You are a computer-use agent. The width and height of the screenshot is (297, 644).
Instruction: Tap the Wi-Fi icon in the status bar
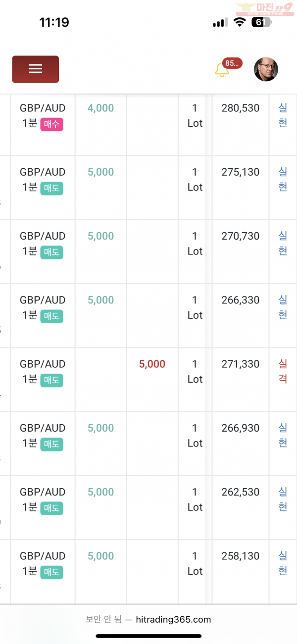240,22
